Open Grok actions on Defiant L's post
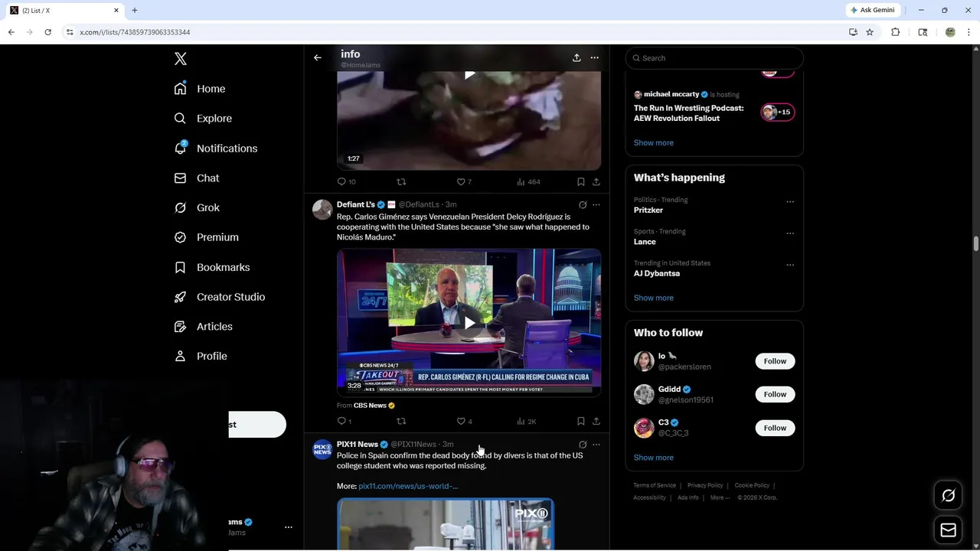This screenshot has height=551, width=980. pyautogui.click(x=583, y=205)
